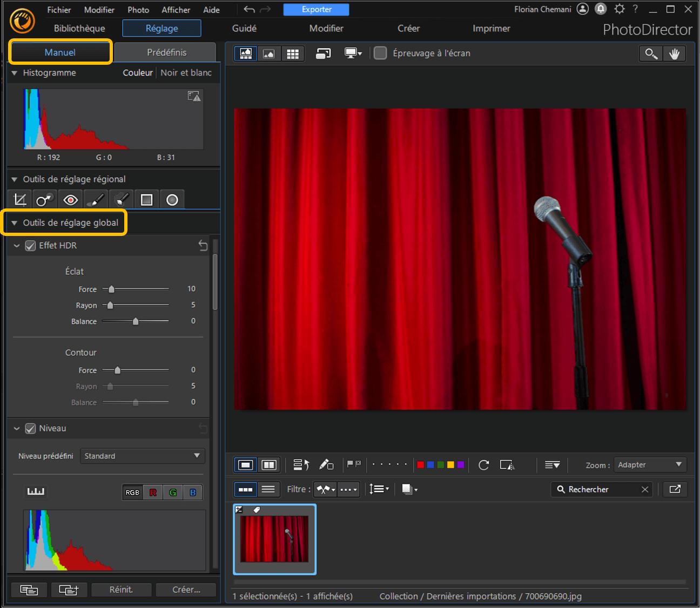Viewport: 700px width, 608px height.
Task: Click the Exporter button
Action: pos(317,10)
